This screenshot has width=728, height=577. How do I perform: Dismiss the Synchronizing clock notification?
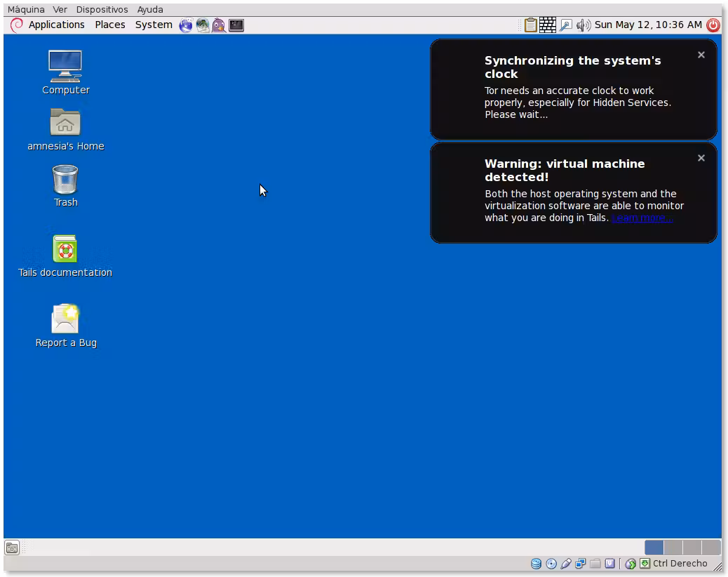[x=701, y=55]
